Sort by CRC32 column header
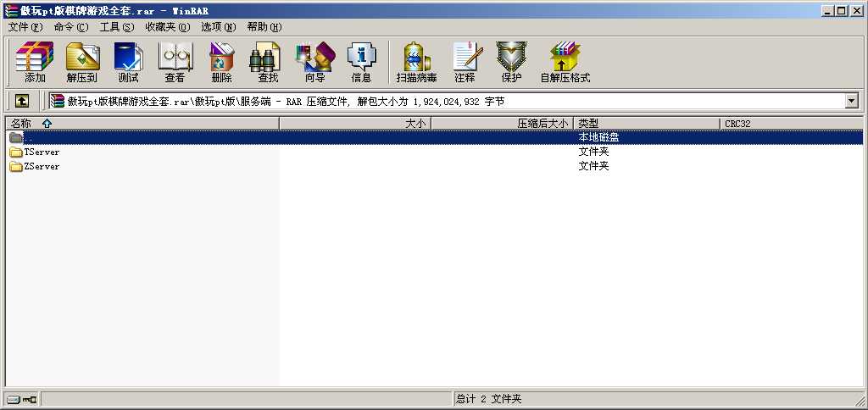The width and height of the screenshot is (868, 410). click(x=791, y=124)
